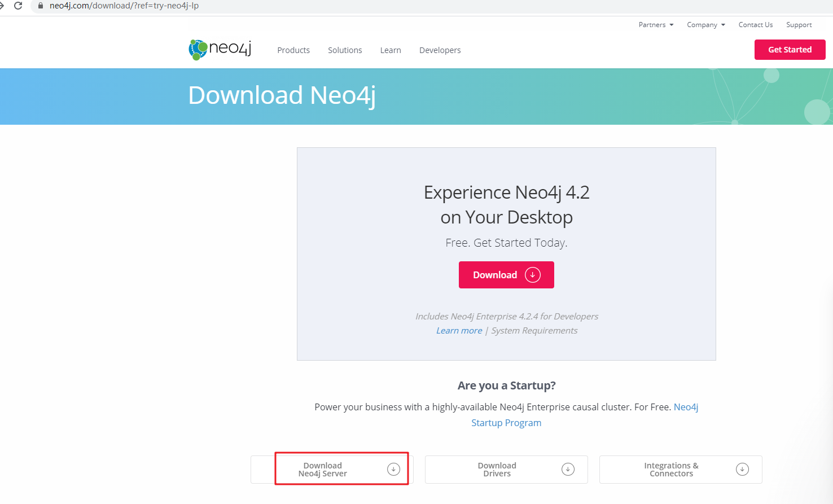
Task: Click the arrow icon in Download Neo4j Server
Action: (x=393, y=469)
